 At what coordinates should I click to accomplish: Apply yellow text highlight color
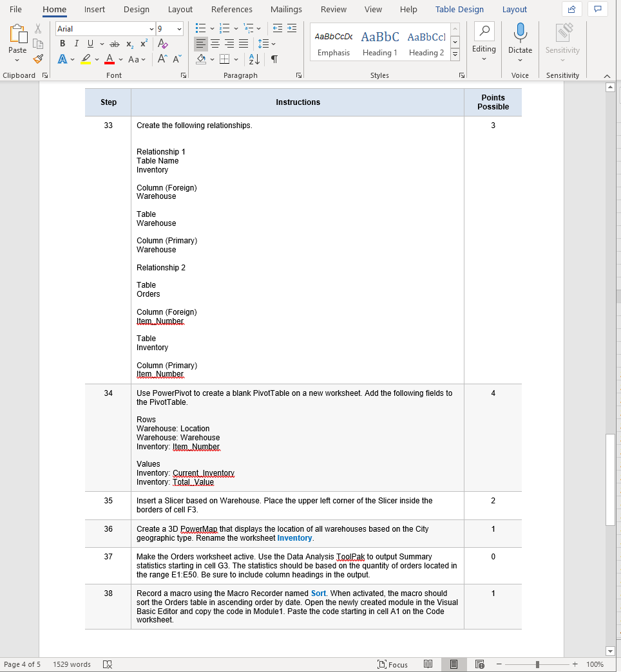[86, 59]
